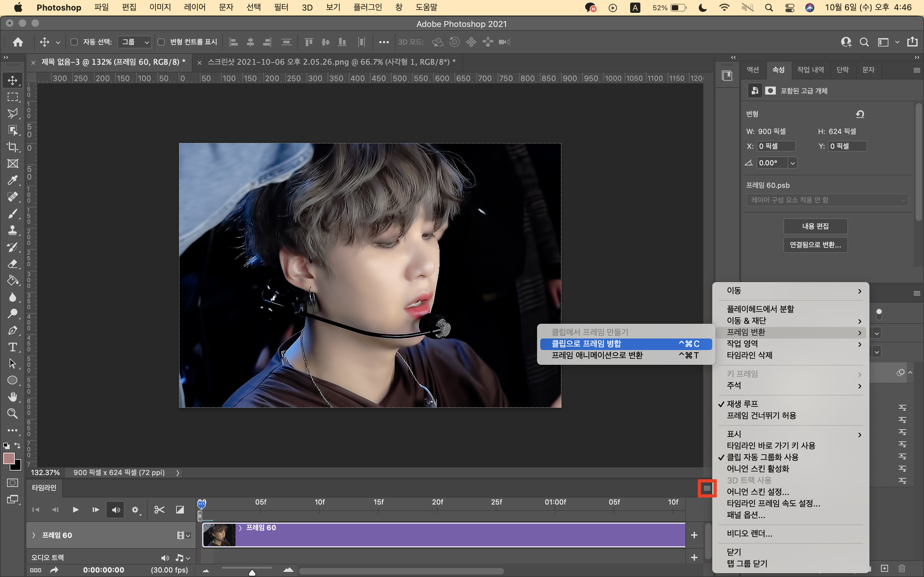924x577 pixels.
Task: Click the foreground color swatch
Action: [8, 458]
